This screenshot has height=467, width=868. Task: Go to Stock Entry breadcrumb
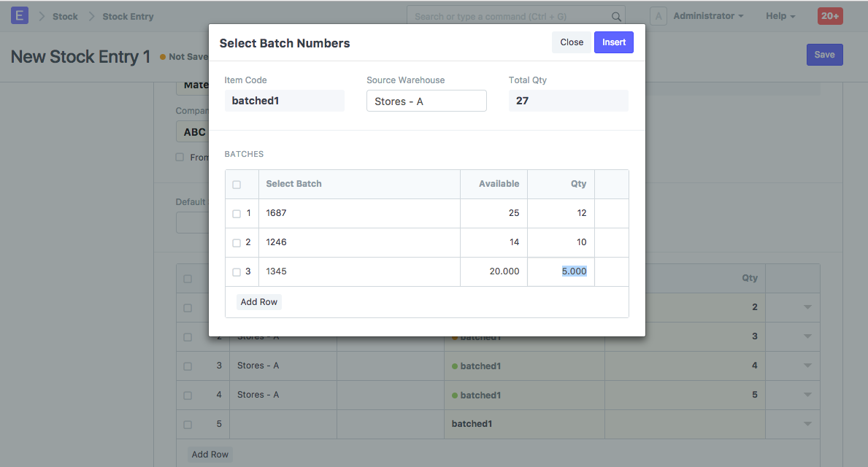[128, 16]
